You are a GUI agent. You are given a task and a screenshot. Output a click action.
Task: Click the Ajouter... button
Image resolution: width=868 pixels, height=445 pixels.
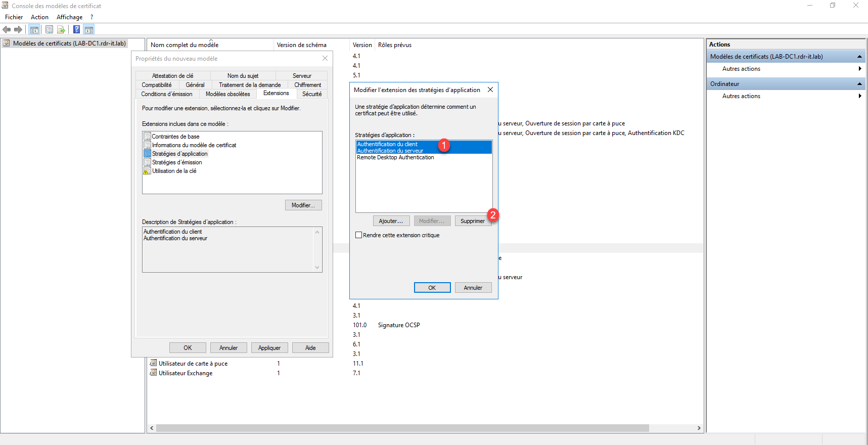(x=391, y=221)
